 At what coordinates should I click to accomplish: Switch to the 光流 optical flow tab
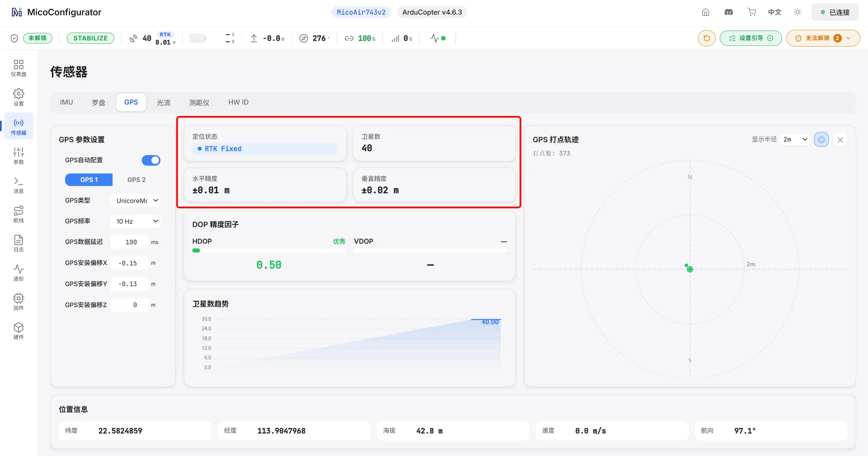pyautogui.click(x=163, y=102)
